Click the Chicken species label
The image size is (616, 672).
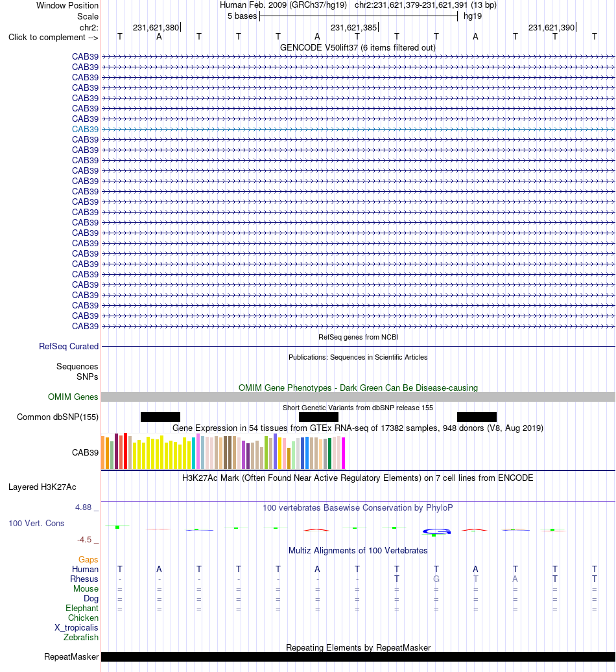(83, 618)
